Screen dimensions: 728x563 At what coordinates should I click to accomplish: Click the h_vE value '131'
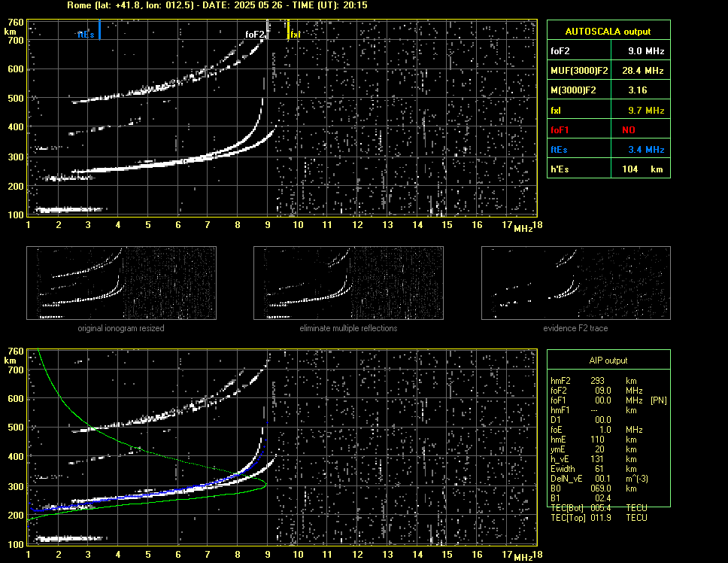click(598, 459)
